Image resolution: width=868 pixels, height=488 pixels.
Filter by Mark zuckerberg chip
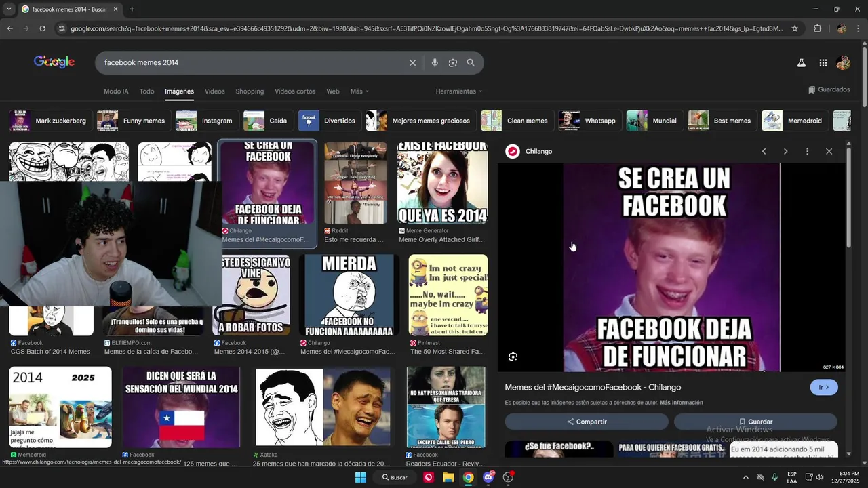pyautogui.click(x=50, y=121)
